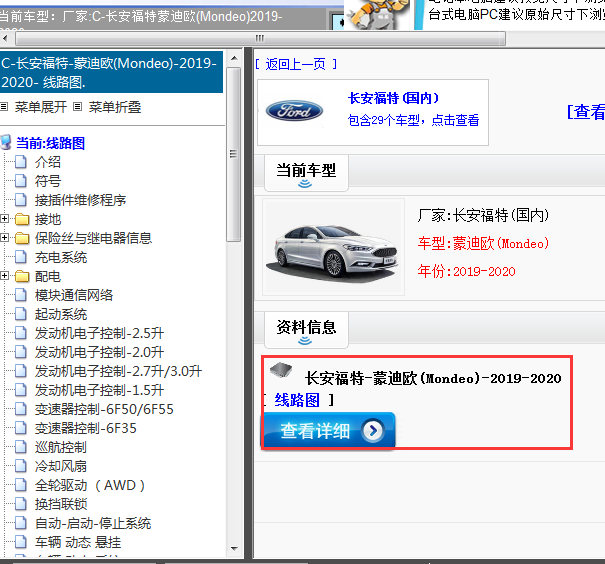Click the blue 查看详细 button
This screenshot has height=564, width=605.
328,430
